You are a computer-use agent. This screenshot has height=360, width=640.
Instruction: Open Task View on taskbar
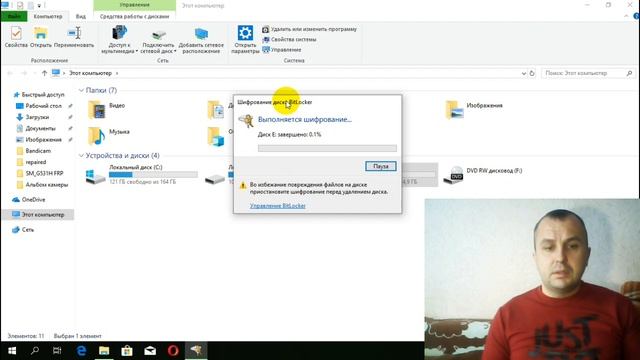(x=57, y=351)
